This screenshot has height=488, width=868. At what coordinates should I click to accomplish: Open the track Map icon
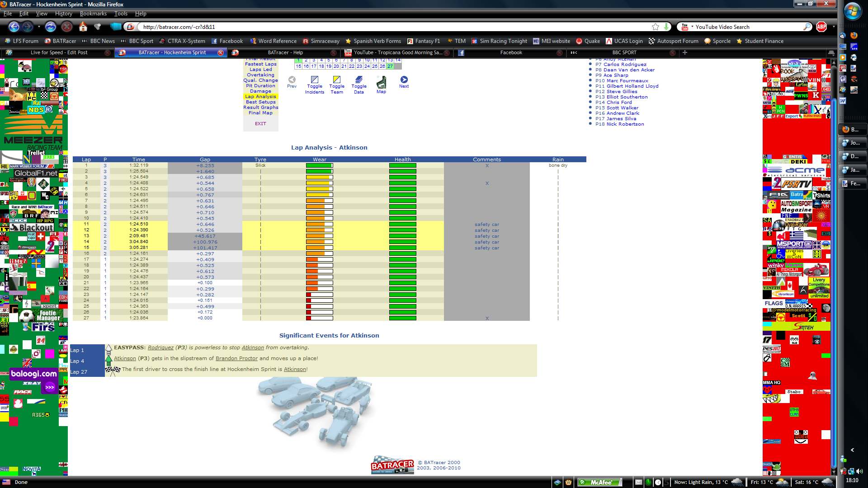point(381,82)
